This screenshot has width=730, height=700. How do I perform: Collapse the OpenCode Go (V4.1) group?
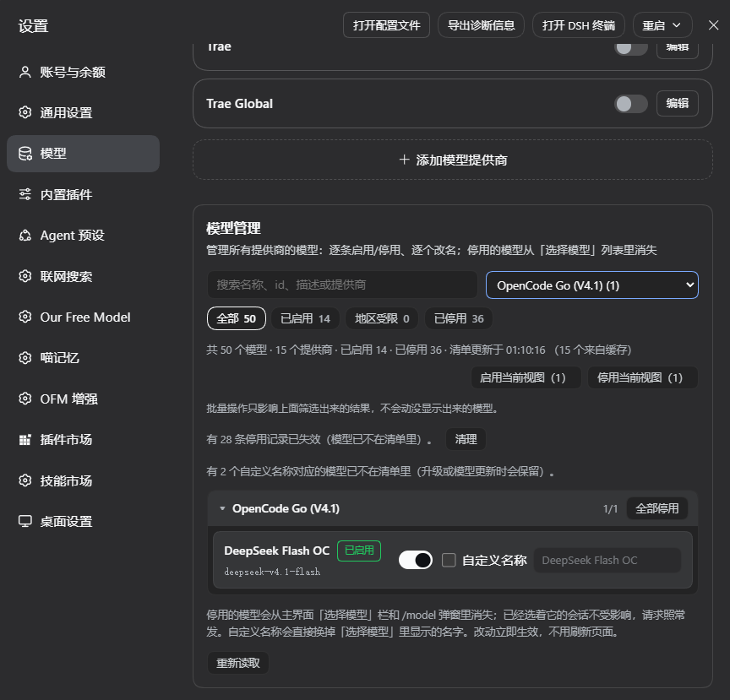pyautogui.click(x=222, y=508)
